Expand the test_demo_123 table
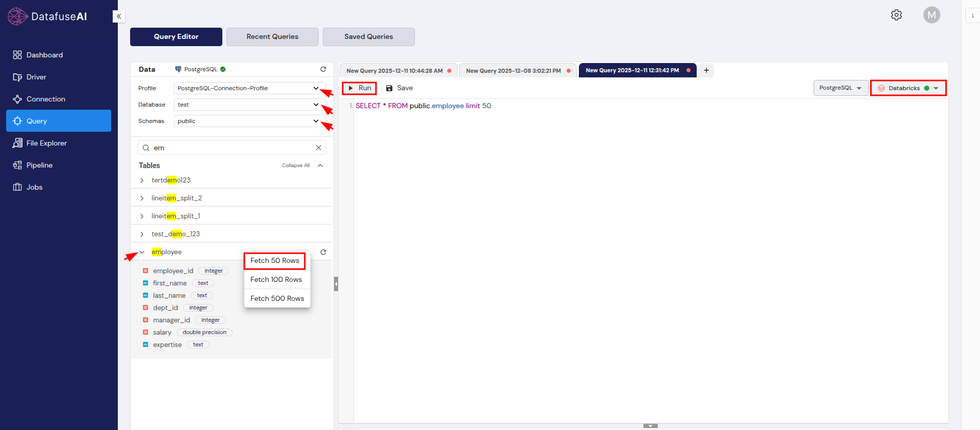 pyautogui.click(x=142, y=234)
